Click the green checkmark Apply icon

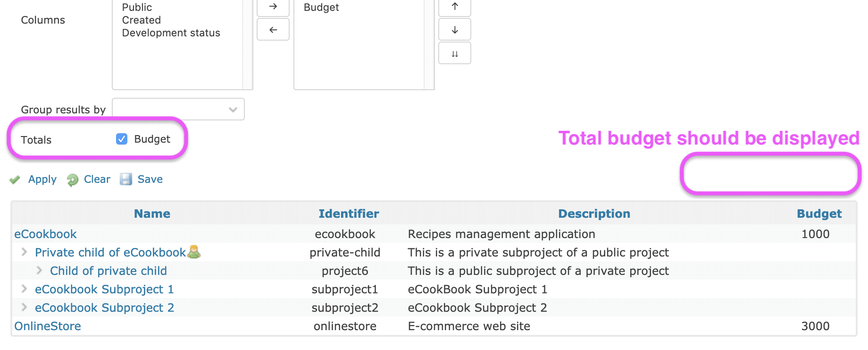click(15, 180)
